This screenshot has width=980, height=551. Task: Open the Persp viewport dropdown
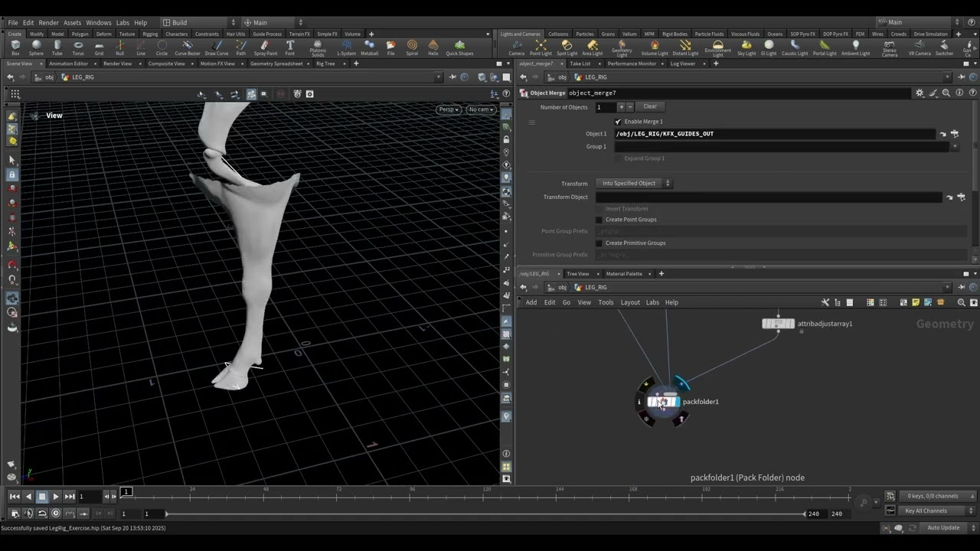(449, 109)
